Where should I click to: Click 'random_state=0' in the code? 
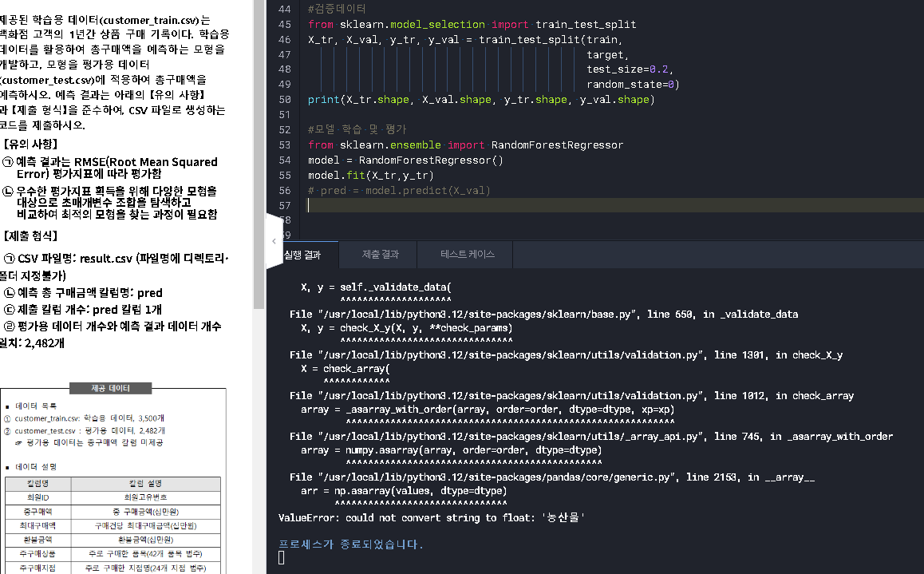630,85
